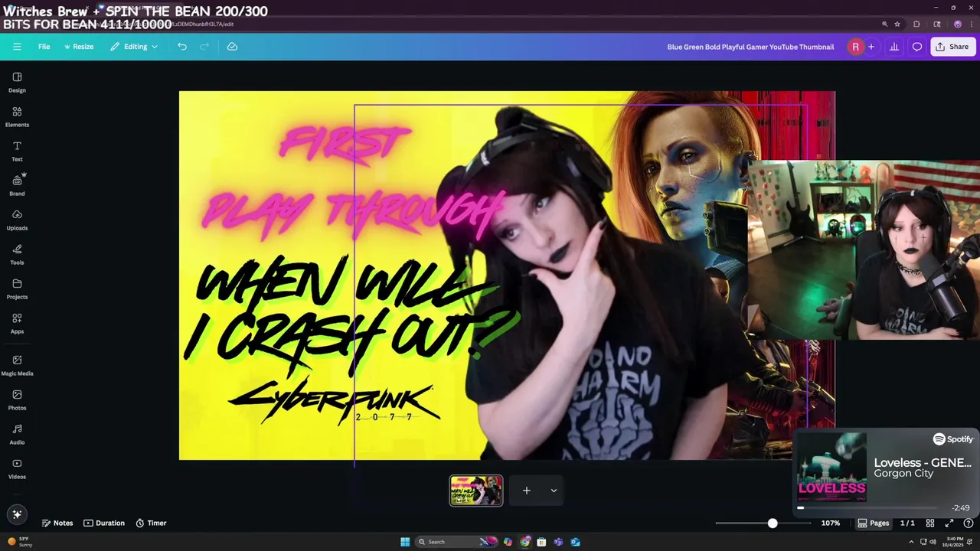
Task: Open the Apps panel
Action: (x=17, y=324)
